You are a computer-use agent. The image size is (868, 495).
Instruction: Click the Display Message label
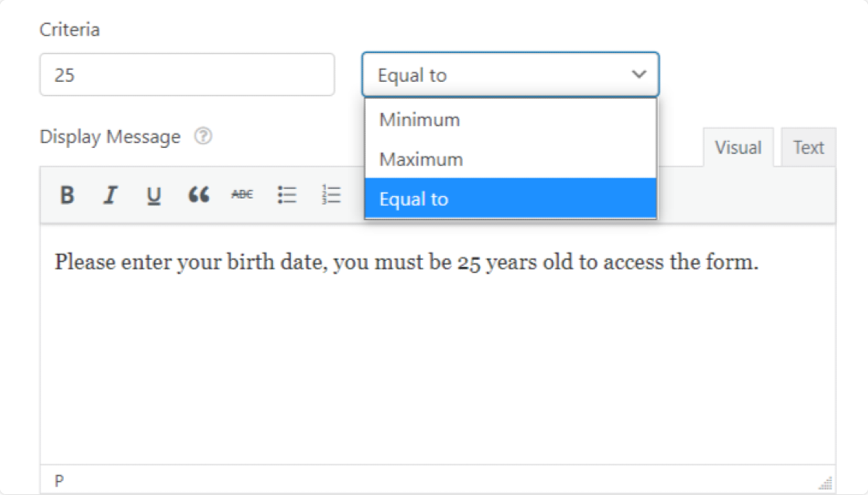coord(110,137)
